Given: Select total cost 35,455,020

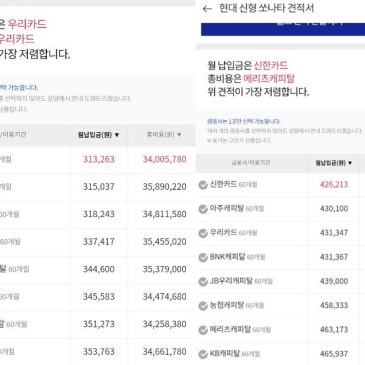Looking at the screenshot, I should [164, 242].
